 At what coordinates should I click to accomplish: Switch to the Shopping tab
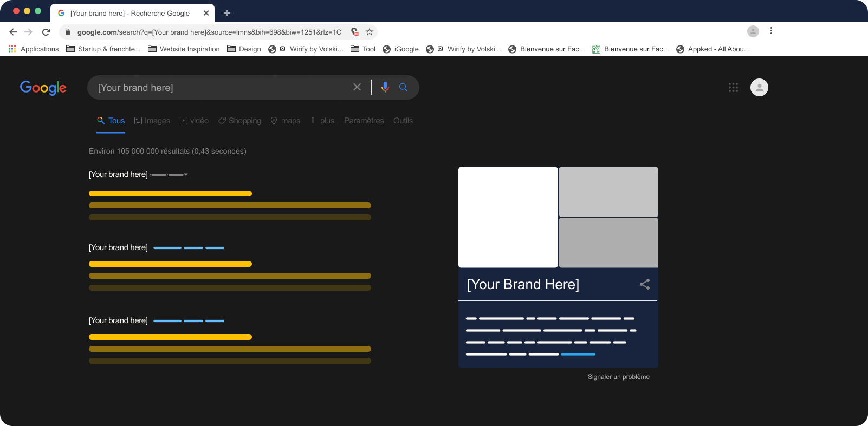point(239,121)
